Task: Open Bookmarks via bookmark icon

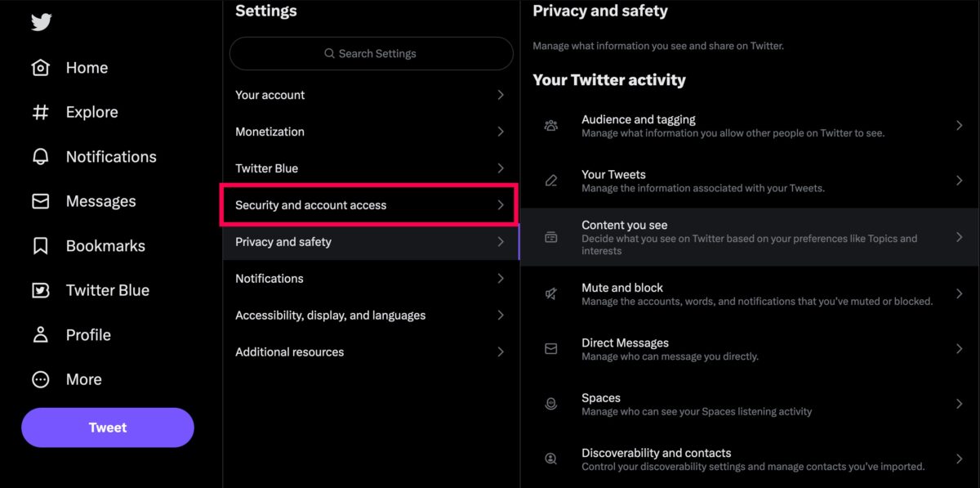Action: click(x=41, y=246)
